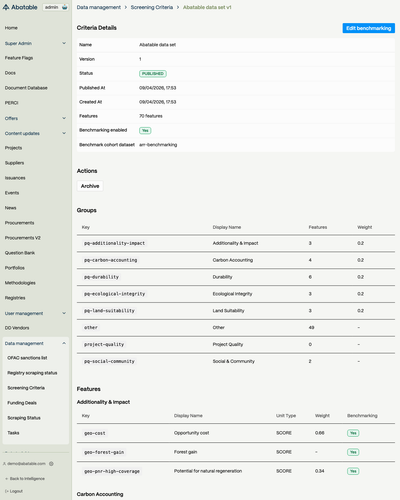Click the Logout icon
The image size is (400, 500).
click(7, 491)
